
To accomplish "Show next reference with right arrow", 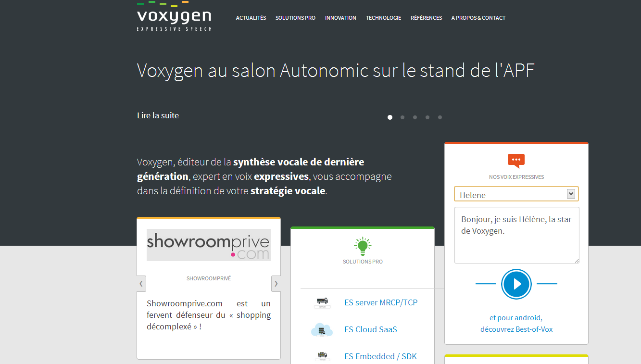I will [276, 284].
